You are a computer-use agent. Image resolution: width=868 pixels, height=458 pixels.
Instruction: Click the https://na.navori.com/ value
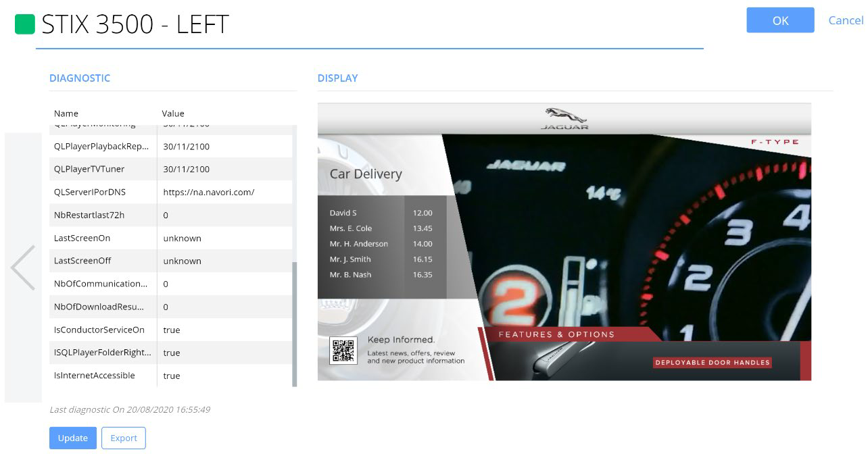pos(209,192)
